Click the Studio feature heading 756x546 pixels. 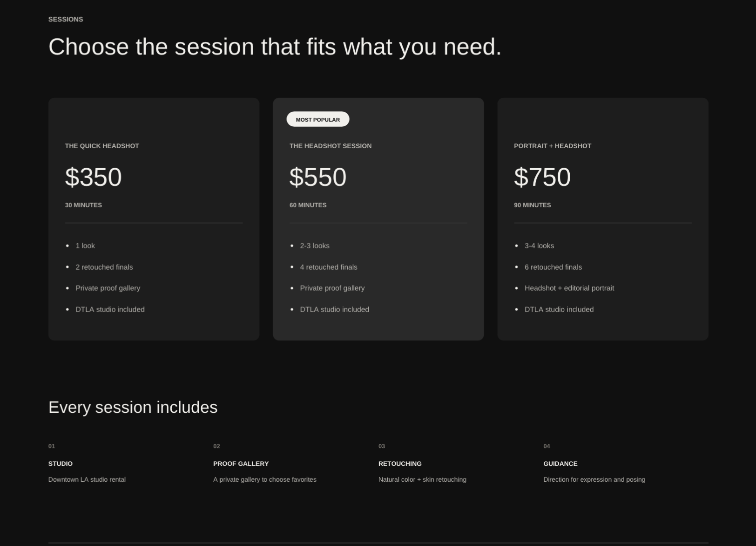point(61,464)
